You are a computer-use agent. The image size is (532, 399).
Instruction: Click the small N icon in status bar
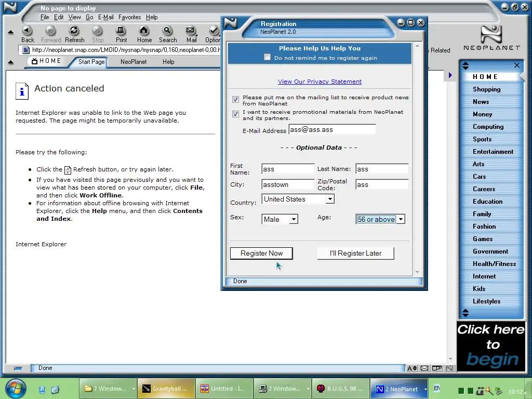[x=449, y=368]
